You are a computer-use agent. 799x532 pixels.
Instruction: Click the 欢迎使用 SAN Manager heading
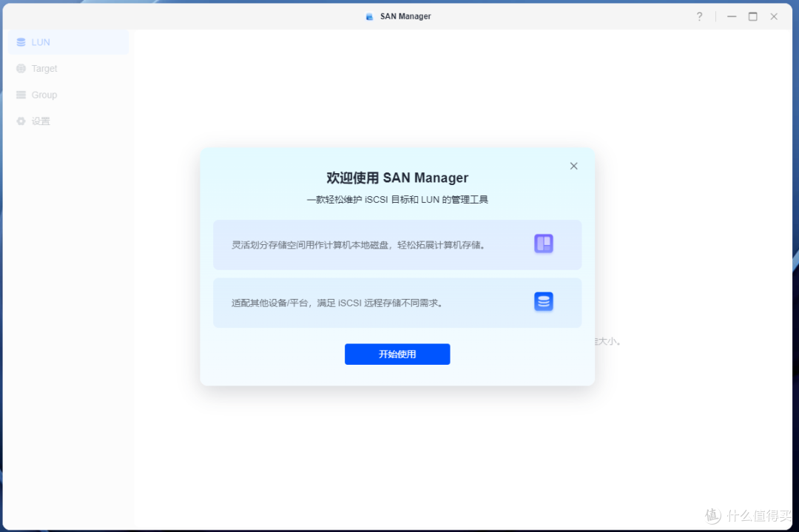(397, 178)
